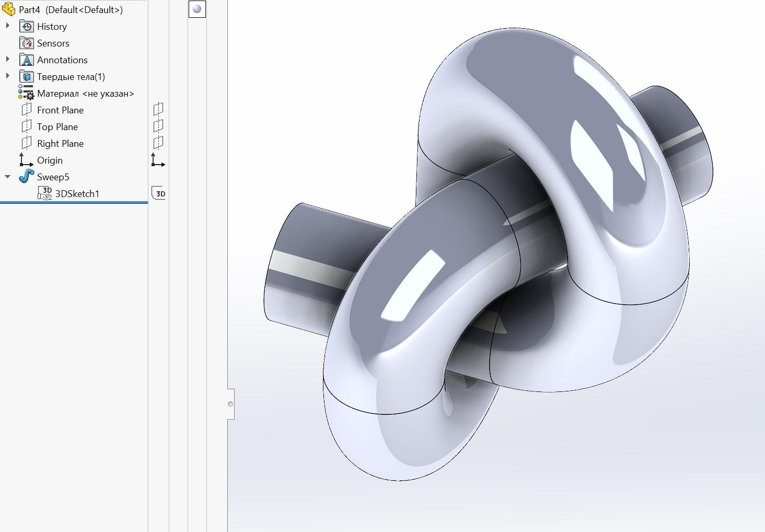Click the Origin axes icon in tree

(26, 160)
